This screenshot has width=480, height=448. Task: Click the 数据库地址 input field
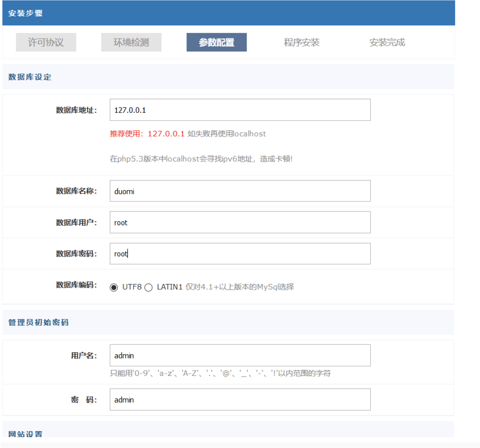click(240, 110)
